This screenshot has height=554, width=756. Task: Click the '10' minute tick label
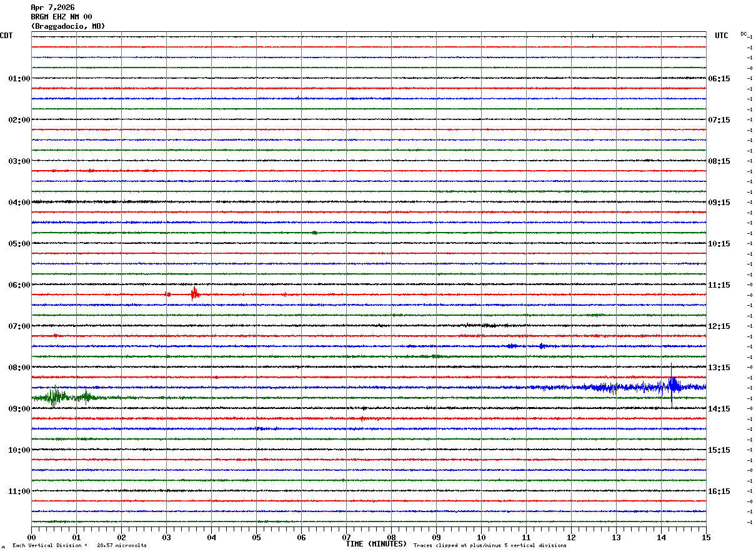click(x=482, y=537)
